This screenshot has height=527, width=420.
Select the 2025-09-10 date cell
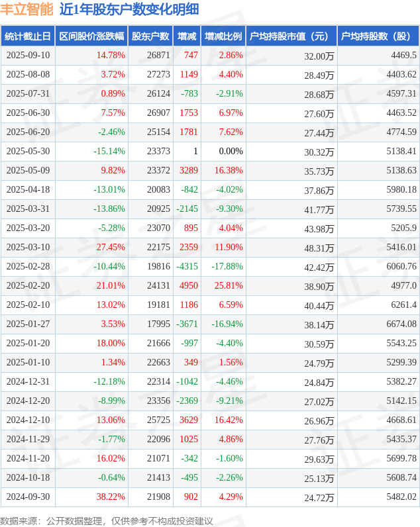click(x=28, y=56)
